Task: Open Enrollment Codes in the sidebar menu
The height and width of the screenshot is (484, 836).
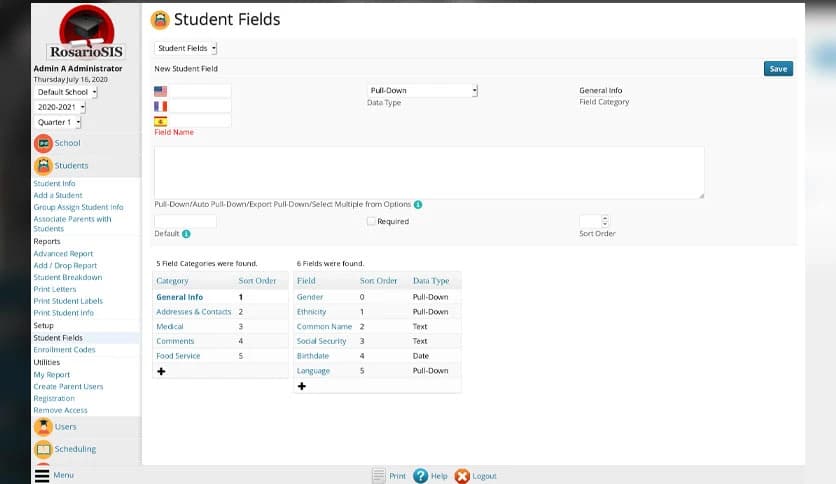Action: [x=64, y=350]
